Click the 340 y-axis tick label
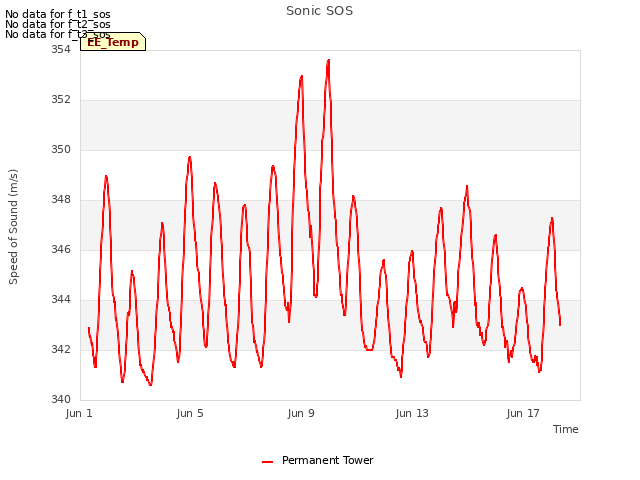 coord(60,399)
